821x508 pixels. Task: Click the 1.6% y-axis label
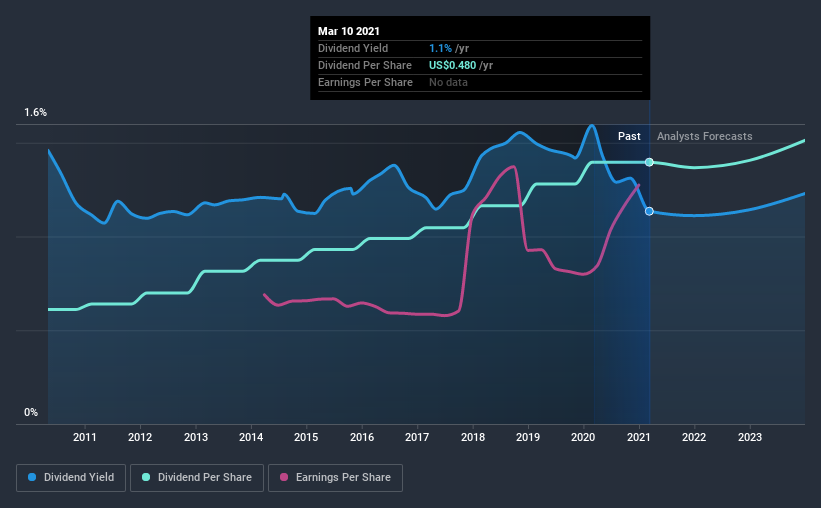[36, 112]
